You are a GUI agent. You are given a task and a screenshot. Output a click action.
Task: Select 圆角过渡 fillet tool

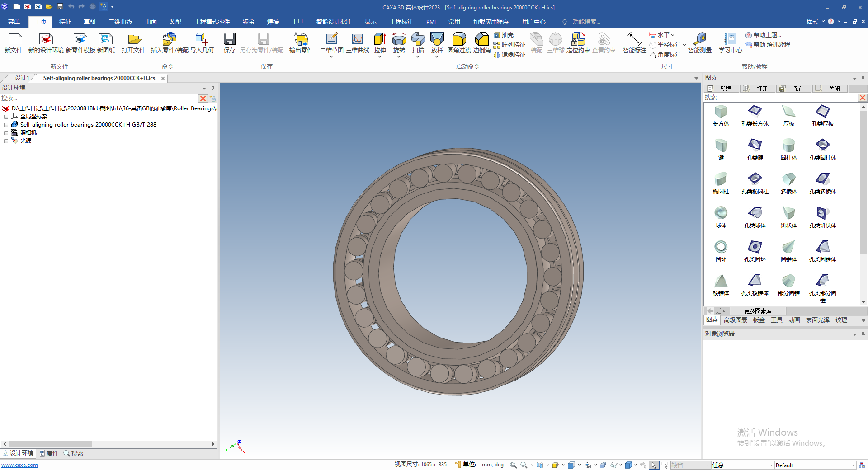(x=459, y=43)
